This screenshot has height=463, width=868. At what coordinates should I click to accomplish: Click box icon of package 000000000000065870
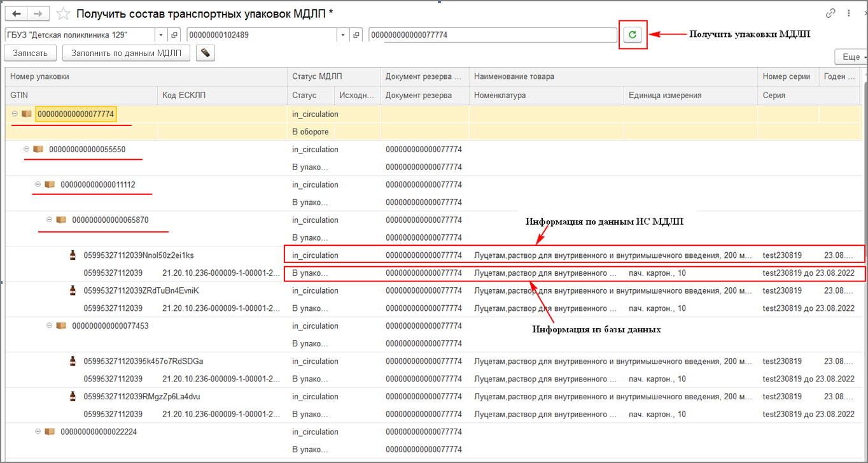[x=61, y=220]
